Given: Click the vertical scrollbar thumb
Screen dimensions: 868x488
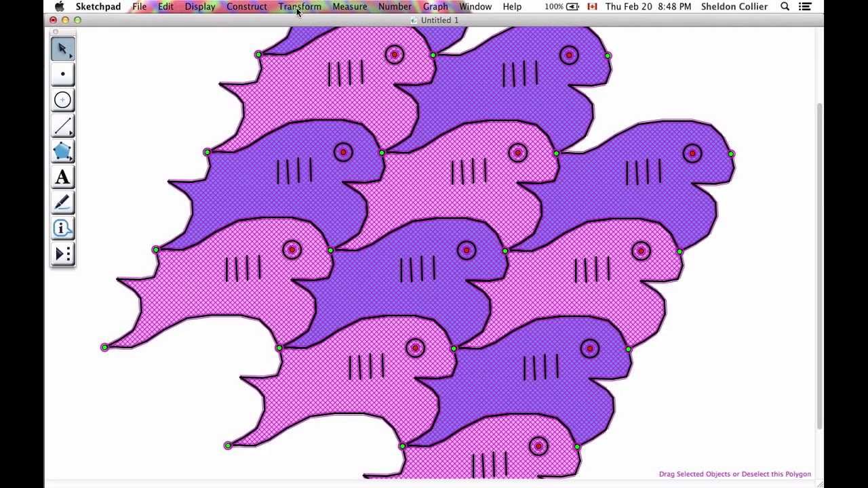Looking at the screenshot, I should click(819, 266).
